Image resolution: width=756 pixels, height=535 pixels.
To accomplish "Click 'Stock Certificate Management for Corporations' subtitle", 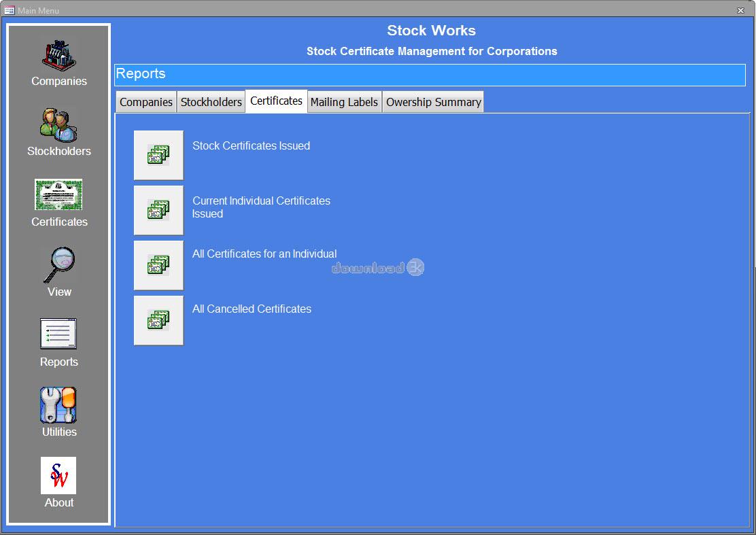I will point(432,51).
